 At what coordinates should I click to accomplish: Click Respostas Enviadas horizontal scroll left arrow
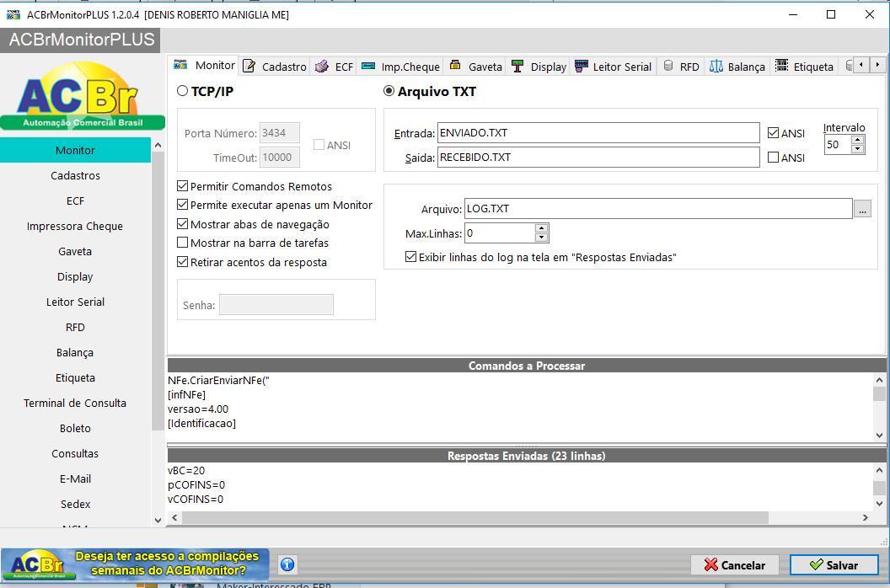(174, 517)
